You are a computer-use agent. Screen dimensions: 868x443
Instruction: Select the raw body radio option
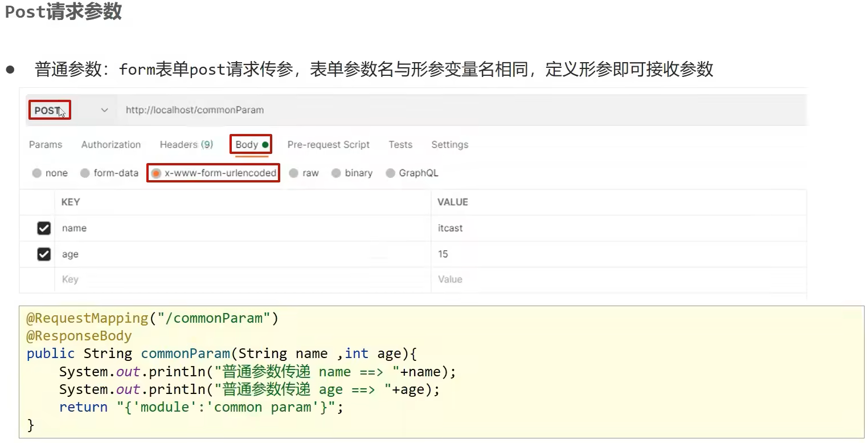294,173
